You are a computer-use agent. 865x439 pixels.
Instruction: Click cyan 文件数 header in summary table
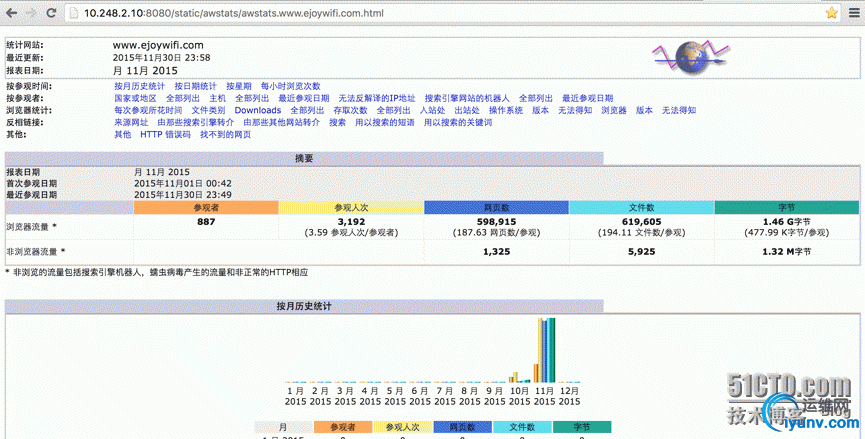point(642,207)
